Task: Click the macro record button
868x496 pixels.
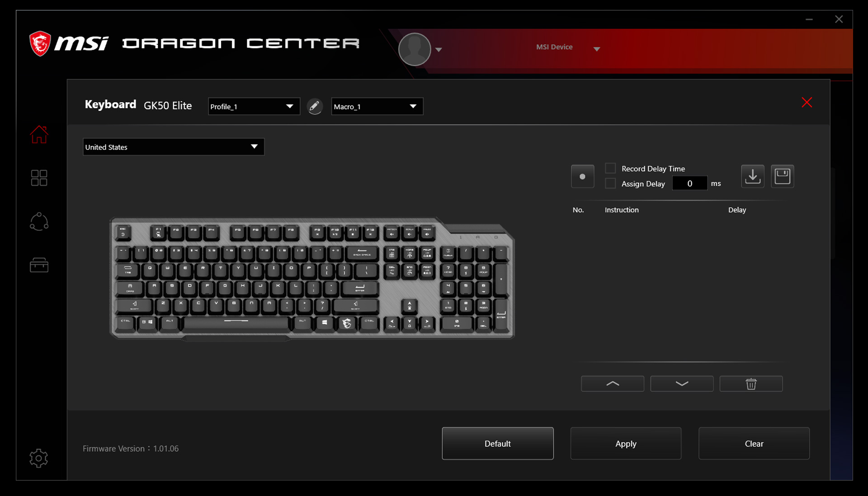Action: click(582, 175)
